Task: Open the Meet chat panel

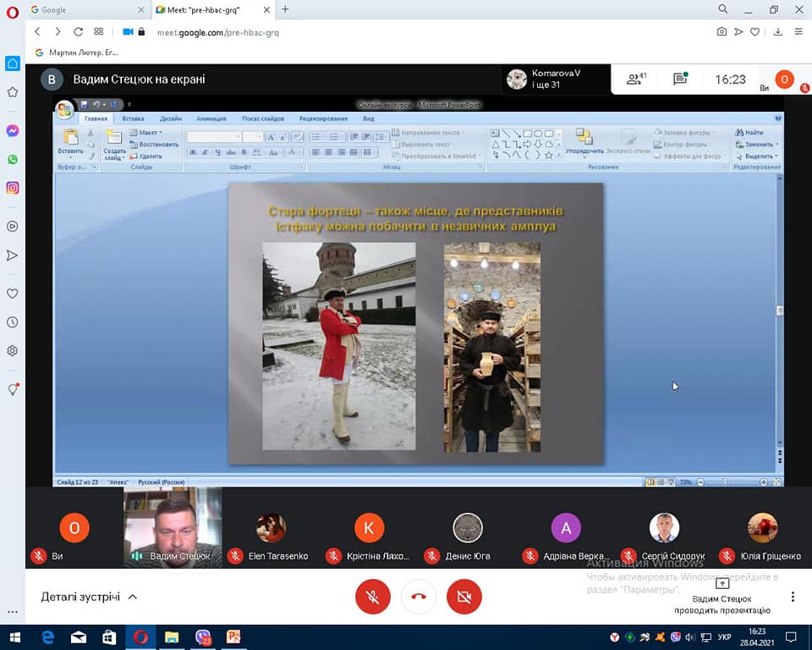Action: 680,80
